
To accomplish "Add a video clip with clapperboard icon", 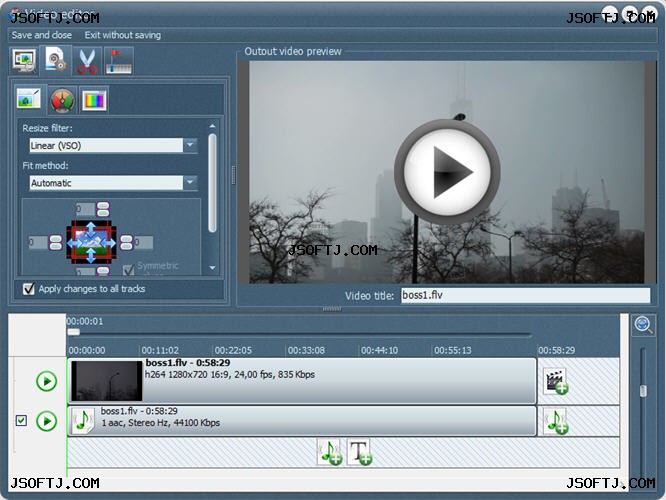I will coord(556,381).
